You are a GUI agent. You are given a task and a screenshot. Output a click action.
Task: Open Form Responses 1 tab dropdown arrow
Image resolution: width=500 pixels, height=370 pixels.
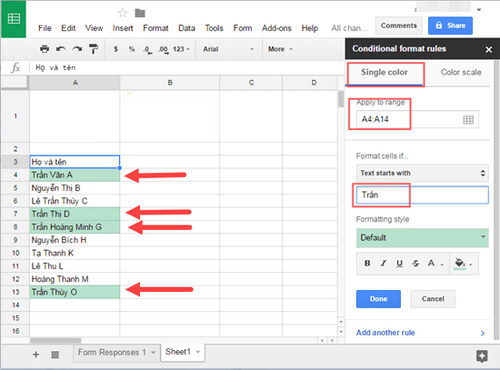pyautogui.click(x=153, y=352)
